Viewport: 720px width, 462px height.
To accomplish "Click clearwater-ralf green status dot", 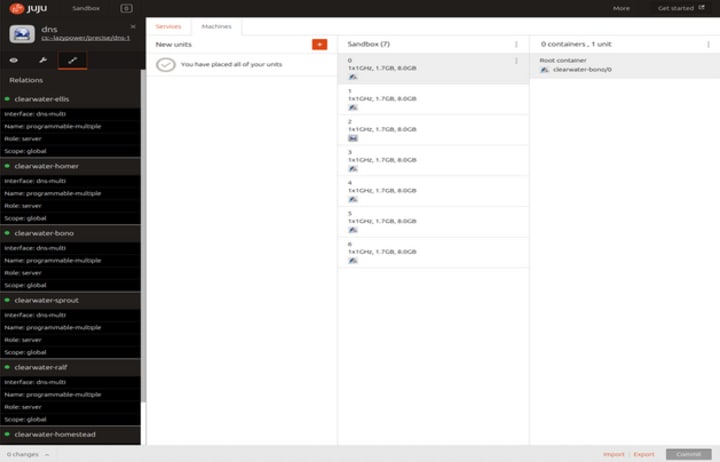I will coord(7,367).
